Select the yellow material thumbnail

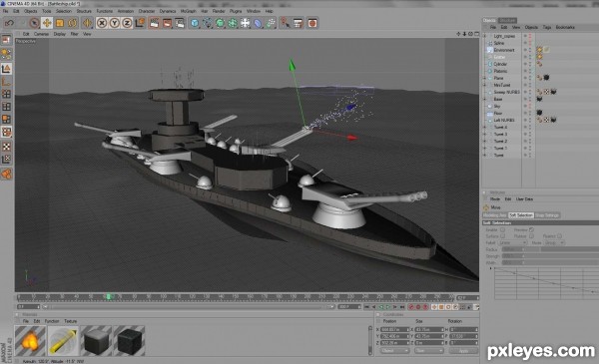click(x=63, y=341)
